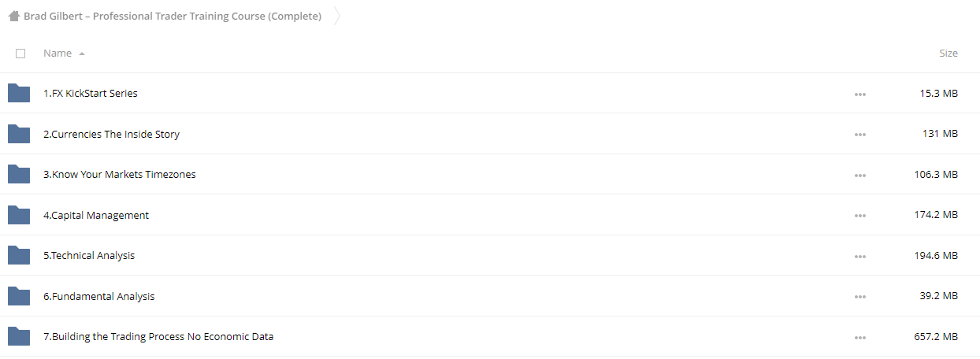Click the home icon in breadcrumb
The image size is (980, 359).
point(14,16)
